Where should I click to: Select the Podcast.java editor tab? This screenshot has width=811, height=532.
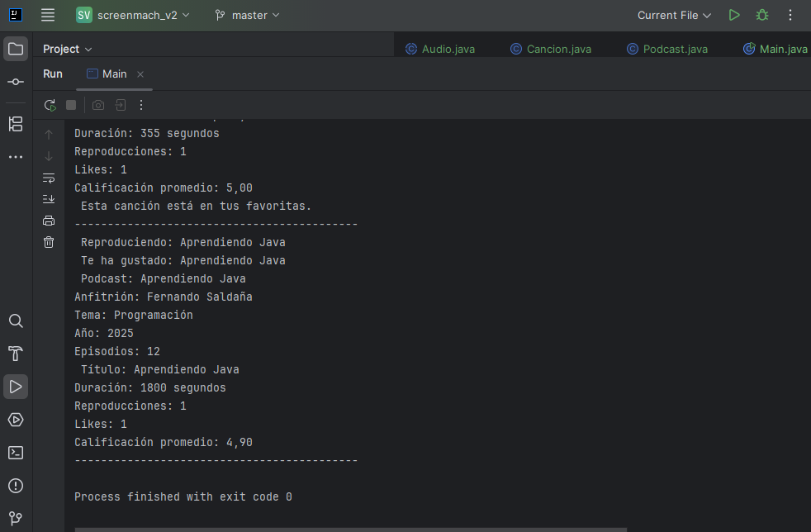(x=667, y=49)
